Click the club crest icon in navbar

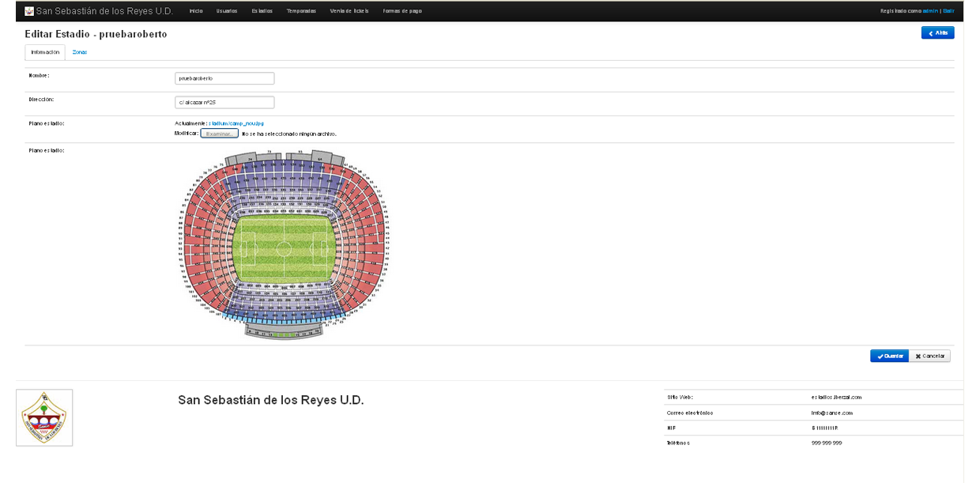pos(29,11)
